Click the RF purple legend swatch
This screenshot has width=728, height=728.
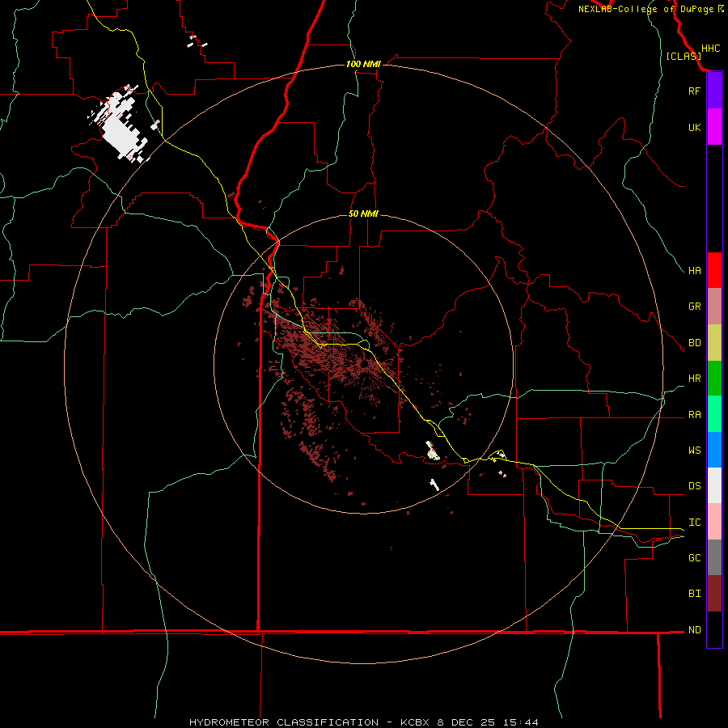(714, 91)
